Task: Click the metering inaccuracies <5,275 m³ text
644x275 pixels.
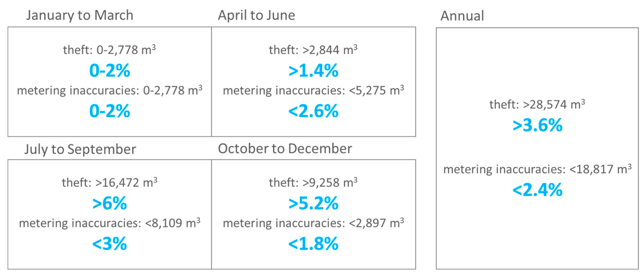Action: (313, 90)
